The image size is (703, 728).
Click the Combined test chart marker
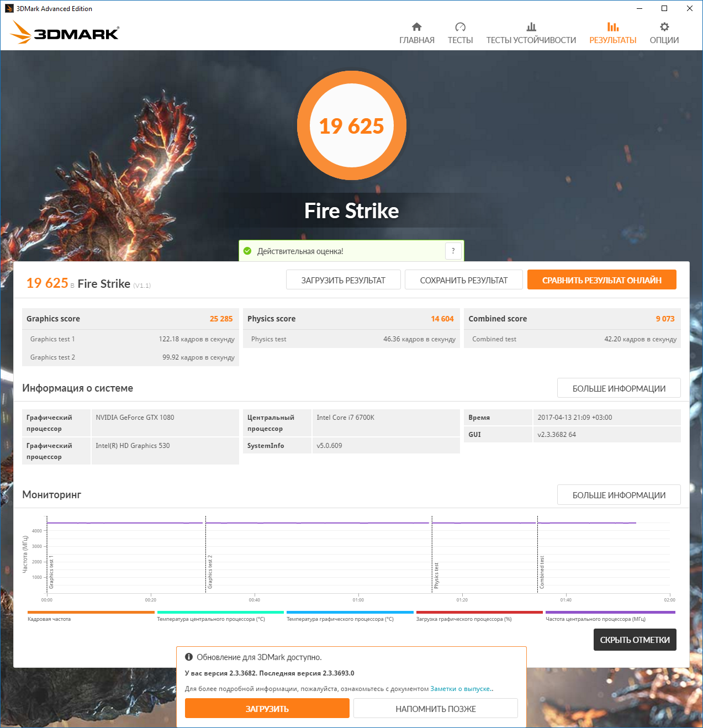[x=542, y=573]
